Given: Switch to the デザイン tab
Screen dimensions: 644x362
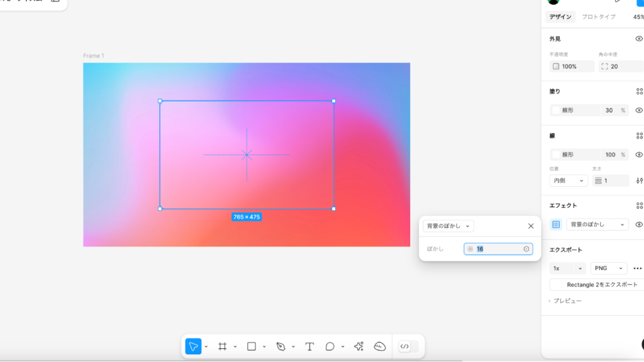Looking at the screenshot, I should pyautogui.click(x=560, y=17).
